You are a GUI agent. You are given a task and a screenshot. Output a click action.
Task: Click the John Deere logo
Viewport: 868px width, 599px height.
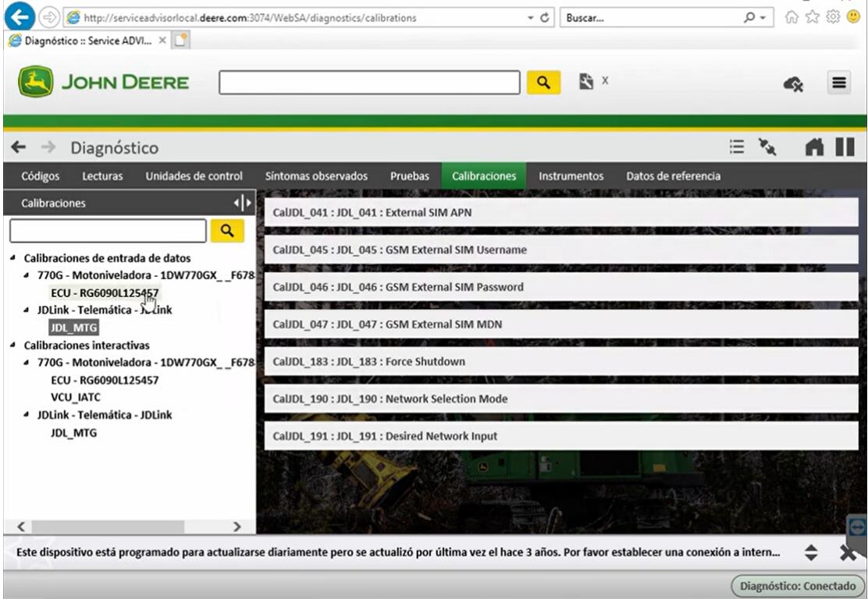coord(103,82)
